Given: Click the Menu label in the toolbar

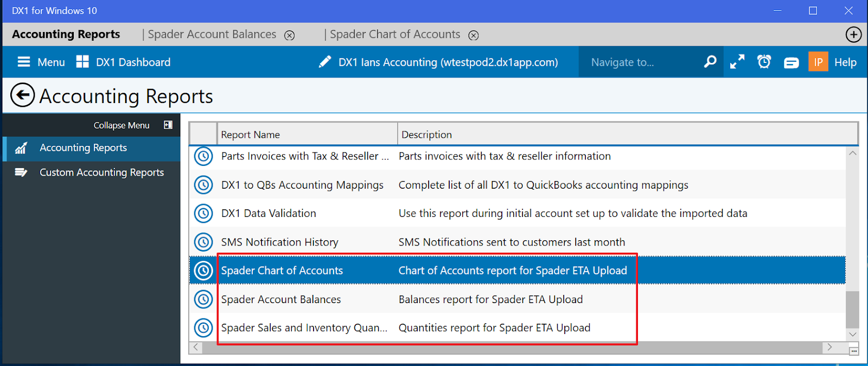Looking at the screenshot, I should click(x=51, y=62).
